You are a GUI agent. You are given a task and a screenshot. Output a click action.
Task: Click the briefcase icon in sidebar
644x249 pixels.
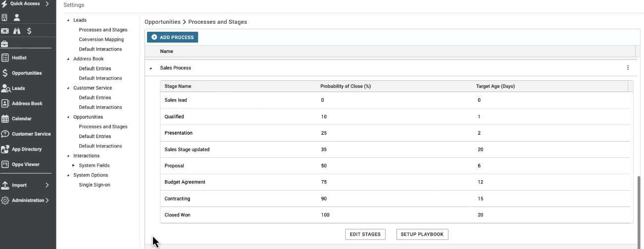pos(4,44)
